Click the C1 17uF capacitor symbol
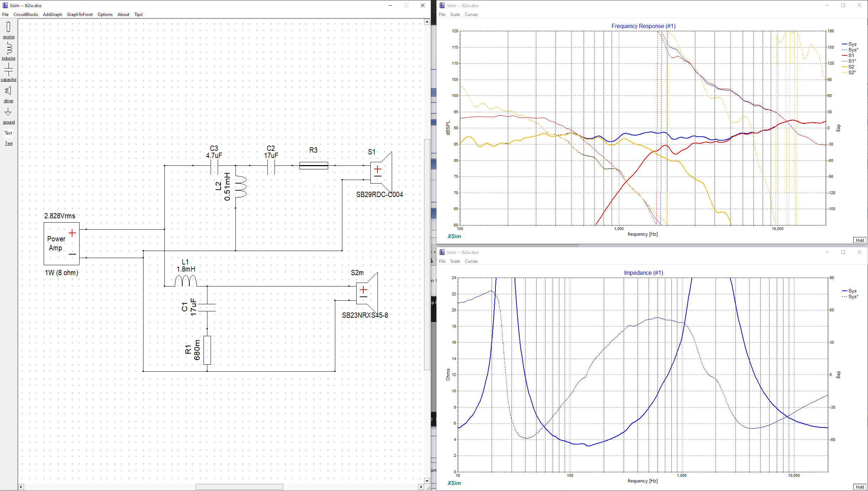The height and width of the screenshot is (491, 868). (x=207, y=307)
